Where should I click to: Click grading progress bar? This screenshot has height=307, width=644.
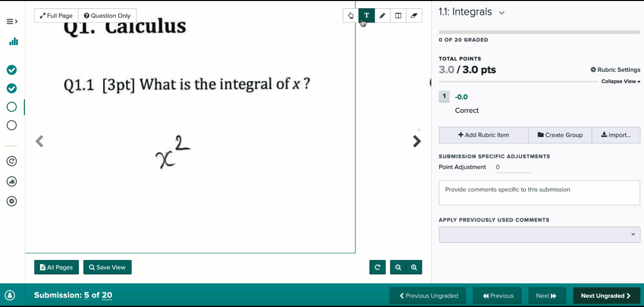click(x=539, y=32)
